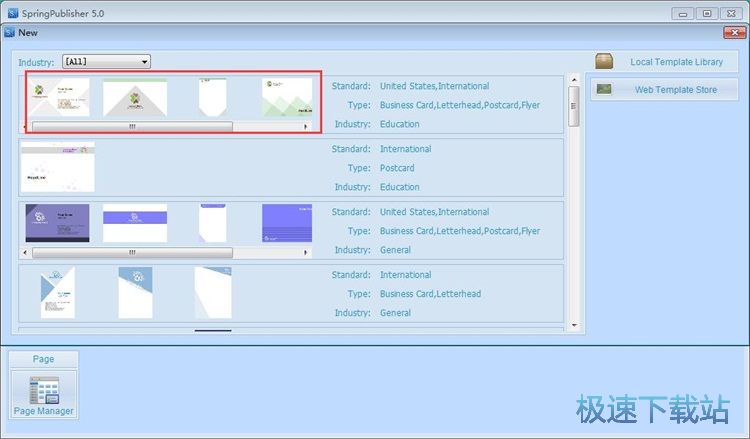Image resolution: width=750 pixels, height=439 pixels.
Task: Click the Education row thumbnail scrollbar handle
Action: (132, 127)
